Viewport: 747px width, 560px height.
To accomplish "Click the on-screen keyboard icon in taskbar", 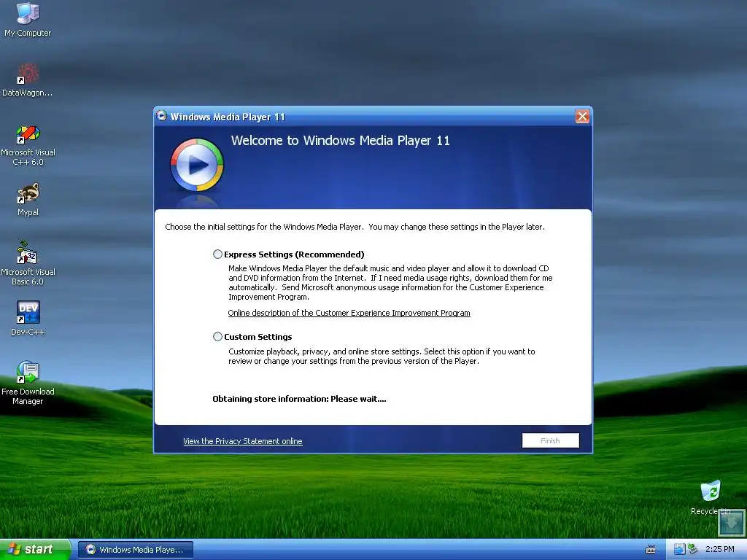I will click(650, 550).
